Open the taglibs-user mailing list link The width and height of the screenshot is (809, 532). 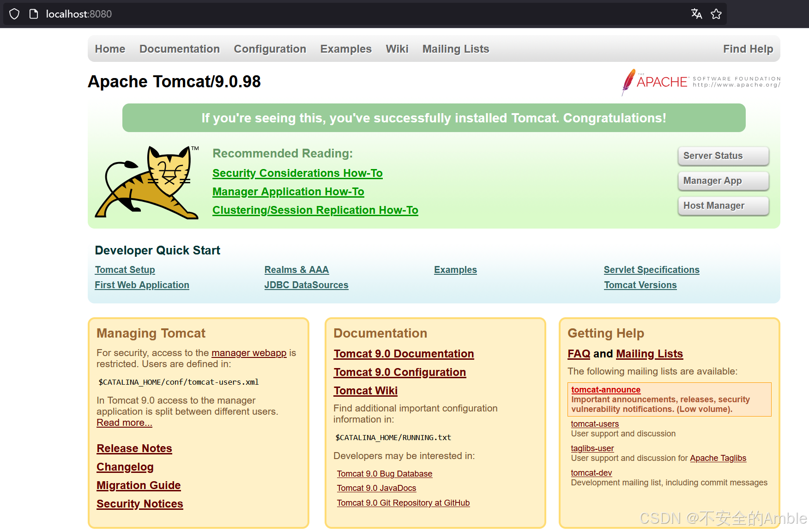coord(592,448)
